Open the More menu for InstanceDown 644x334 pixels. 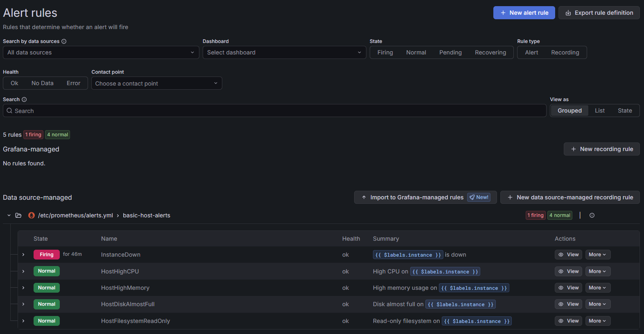(x=598, y=255)
